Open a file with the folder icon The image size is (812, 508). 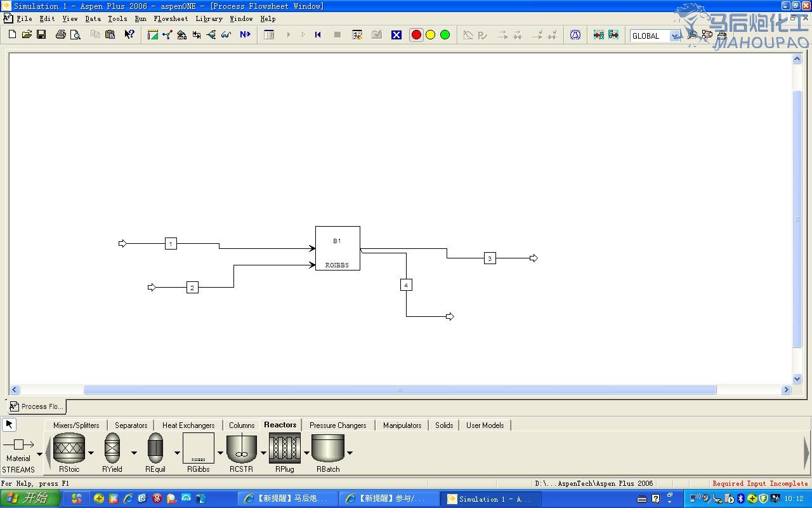coord(27,35)
